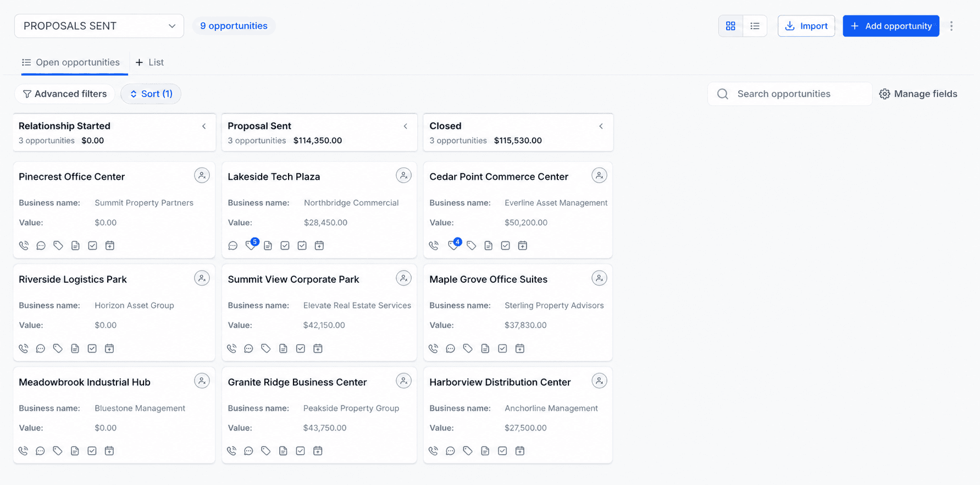
Task: Open Manage fields settings
Action: pos(918,94)
